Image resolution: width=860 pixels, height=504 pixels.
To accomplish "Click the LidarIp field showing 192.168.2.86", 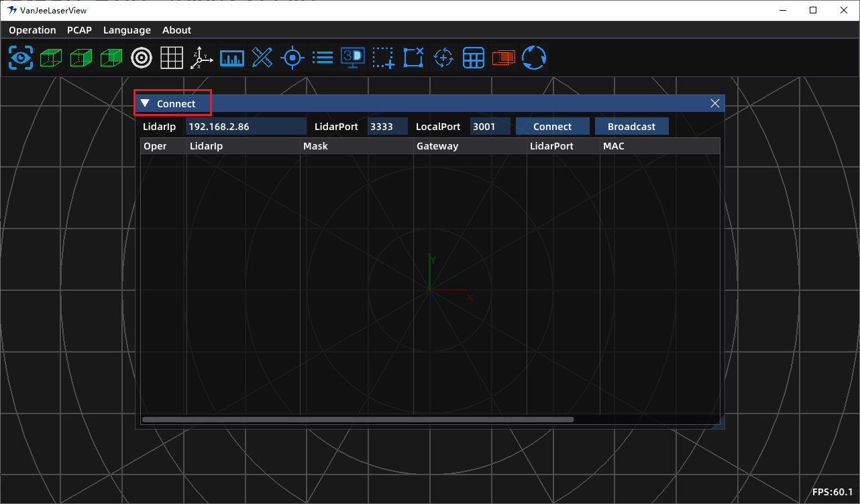I will [246, 127].
